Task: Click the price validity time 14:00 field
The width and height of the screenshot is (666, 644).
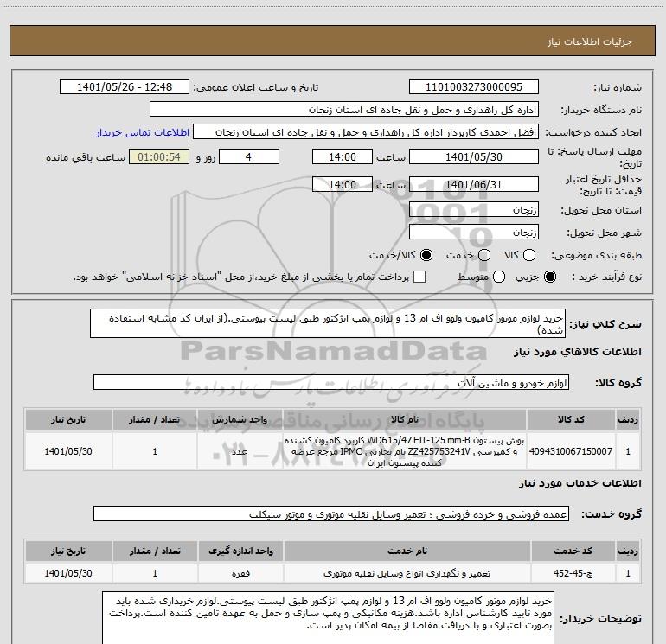Action: click(343, 184)
